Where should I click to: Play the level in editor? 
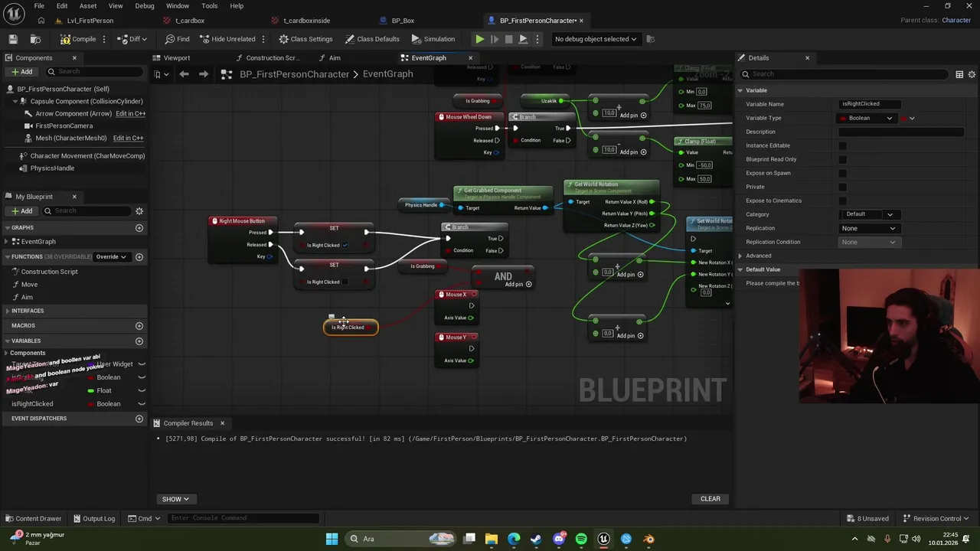point(479,39)
